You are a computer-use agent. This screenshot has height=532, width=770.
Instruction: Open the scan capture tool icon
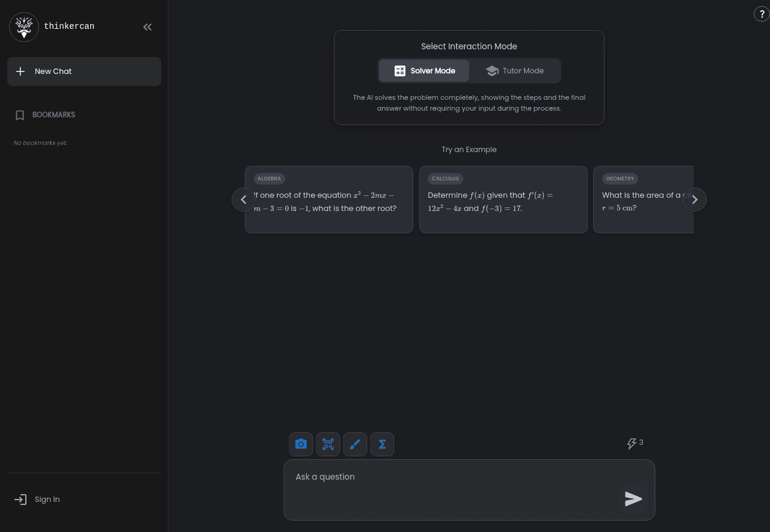(328, 444)
